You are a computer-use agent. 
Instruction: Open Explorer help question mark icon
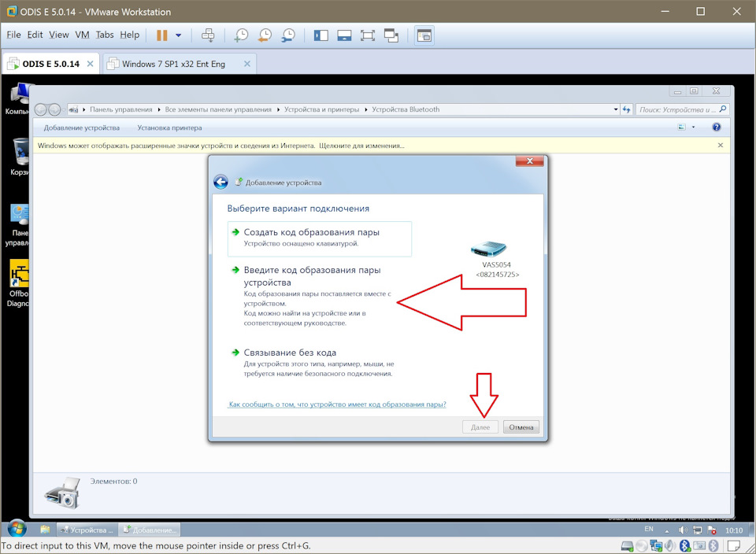point(717,127)
